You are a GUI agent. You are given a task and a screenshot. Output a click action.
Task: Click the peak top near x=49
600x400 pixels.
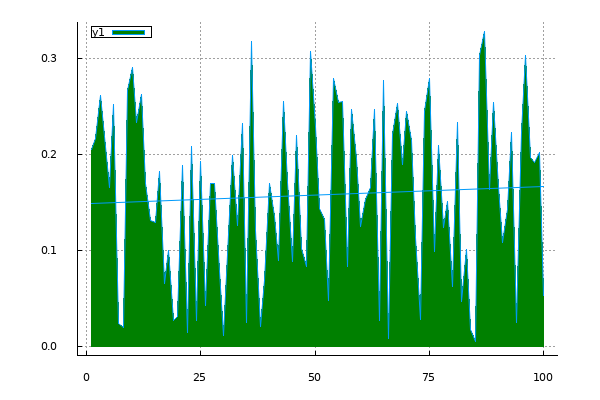pyautogui.click(x=310, y=52)
